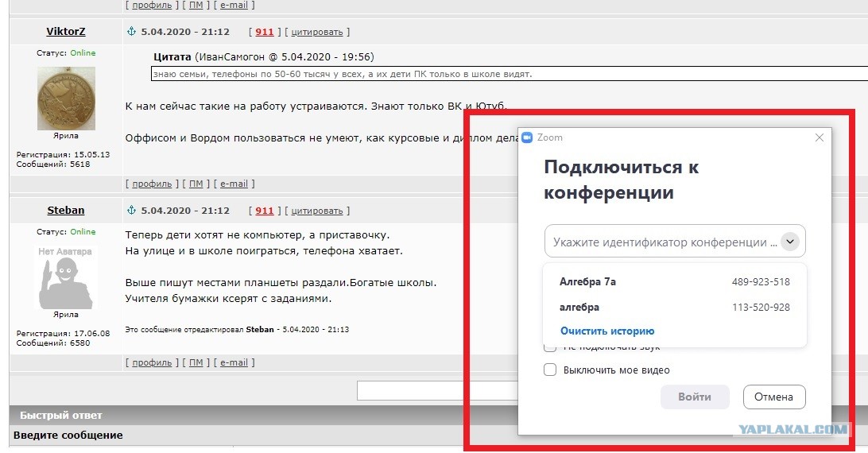Open 'профиль' link under Steban's post
Image resolution: width=868 pixels, height=453 pixels.
tap(152, 362)
